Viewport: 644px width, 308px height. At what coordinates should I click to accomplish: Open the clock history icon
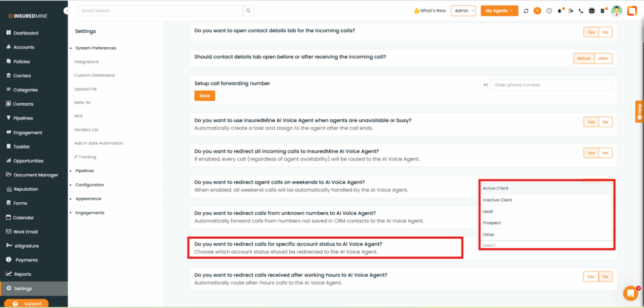pyautogui.click(x=549, y=11)
